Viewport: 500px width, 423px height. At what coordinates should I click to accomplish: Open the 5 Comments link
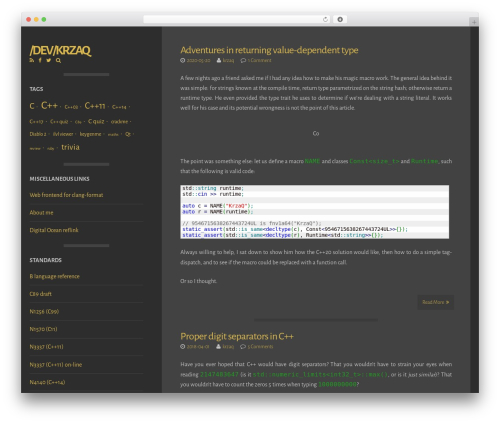(x=260, y=347)
